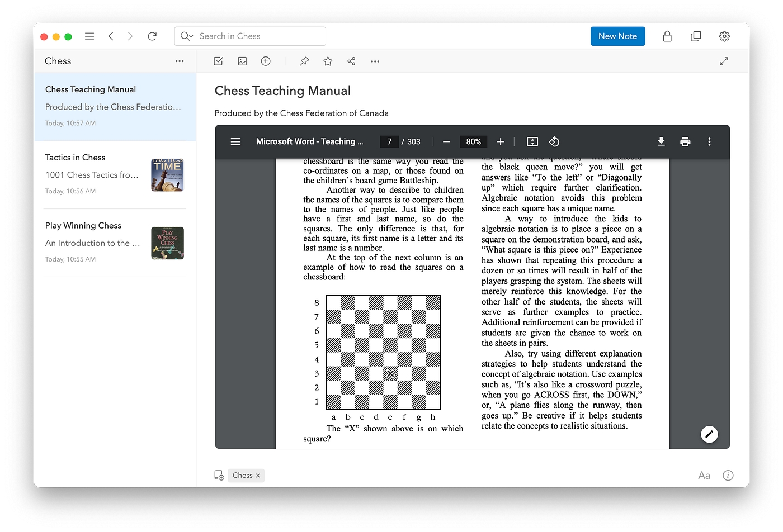Image resolution: width=783 pixels, height=532 pixels.
Task: Expand the search options dropdown
Action: [186, 36]
